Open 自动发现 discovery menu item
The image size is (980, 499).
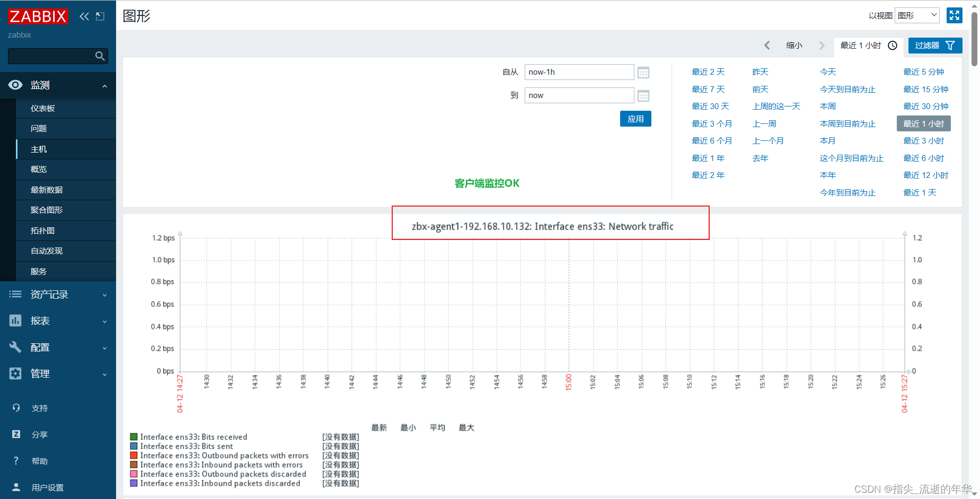(66, 251)
